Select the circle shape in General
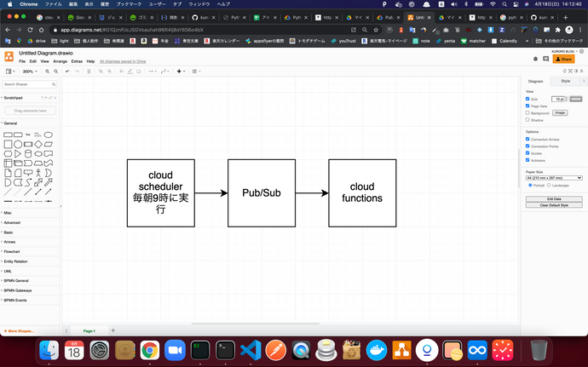588x367 pixels. pos(18,144)
